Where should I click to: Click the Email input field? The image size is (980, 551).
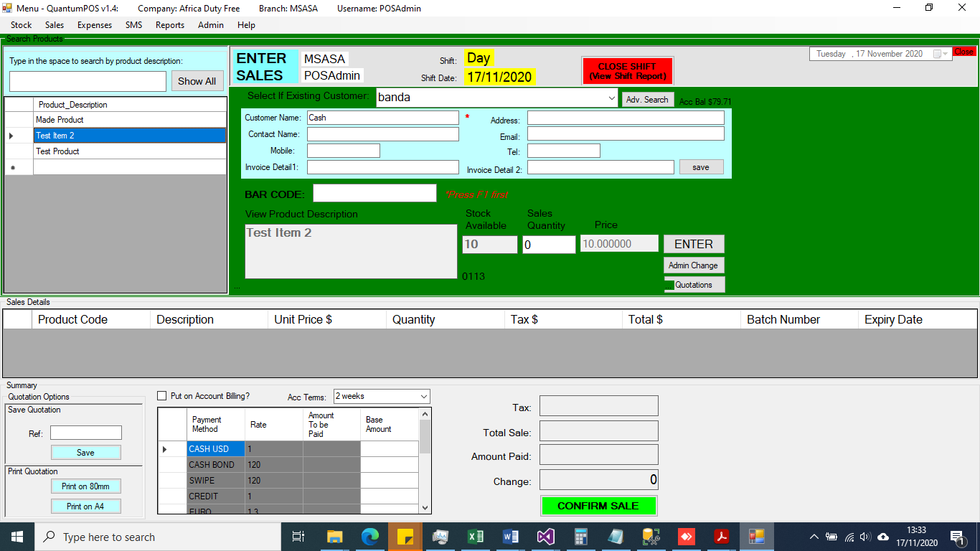pyautogui.click(x=626, y=134)
